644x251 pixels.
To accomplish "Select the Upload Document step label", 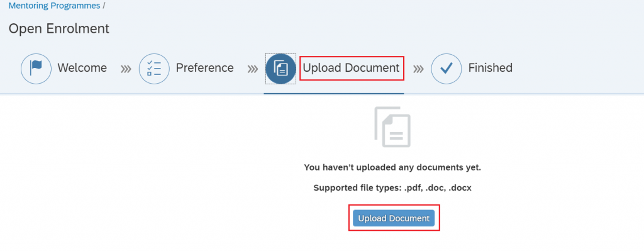I will 351,68.
